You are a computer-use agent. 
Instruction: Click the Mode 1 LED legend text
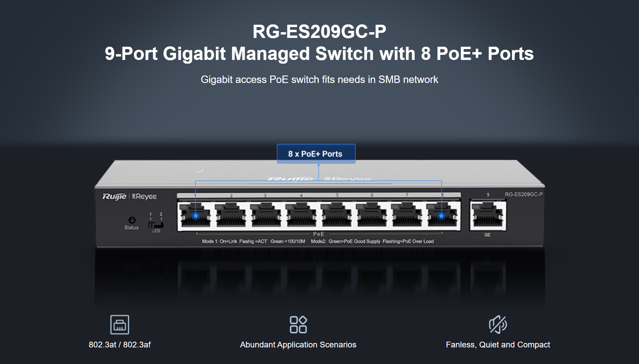[x=253, y=241]
